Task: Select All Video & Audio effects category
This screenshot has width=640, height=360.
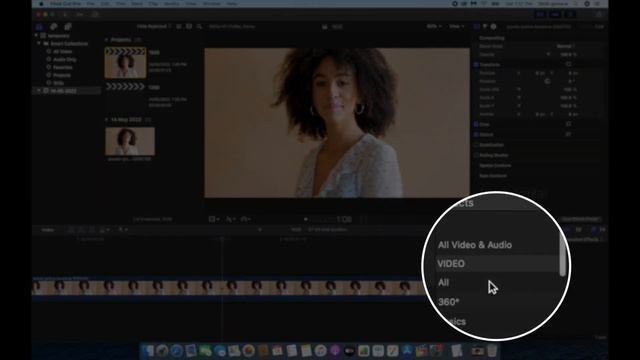Action: 475,245
